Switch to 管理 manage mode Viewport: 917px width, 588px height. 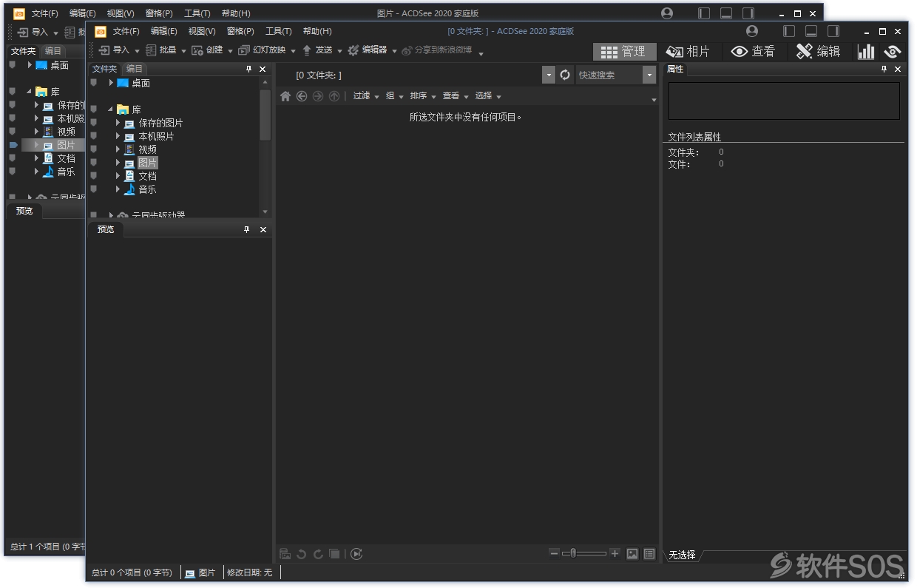pos(624,51)
